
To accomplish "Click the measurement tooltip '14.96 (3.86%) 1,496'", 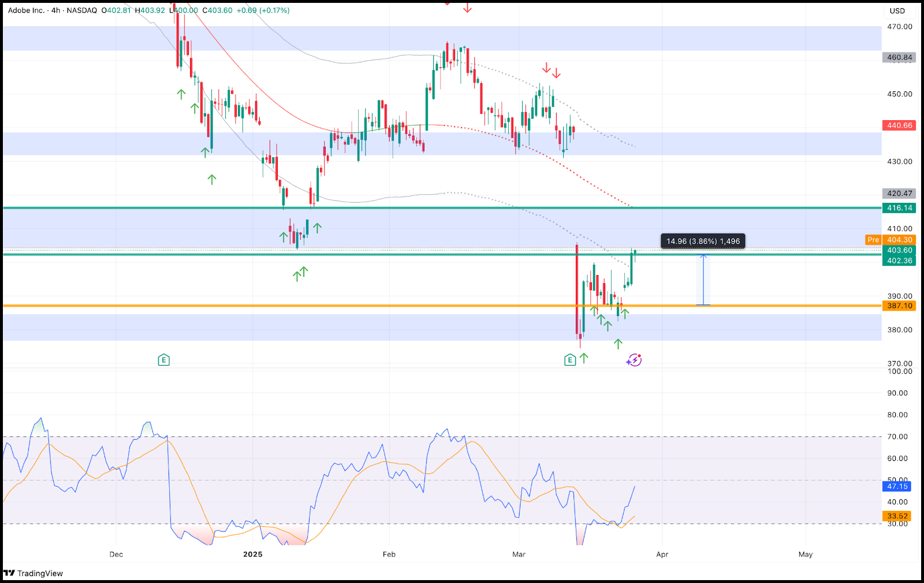I will pos(703,241).
